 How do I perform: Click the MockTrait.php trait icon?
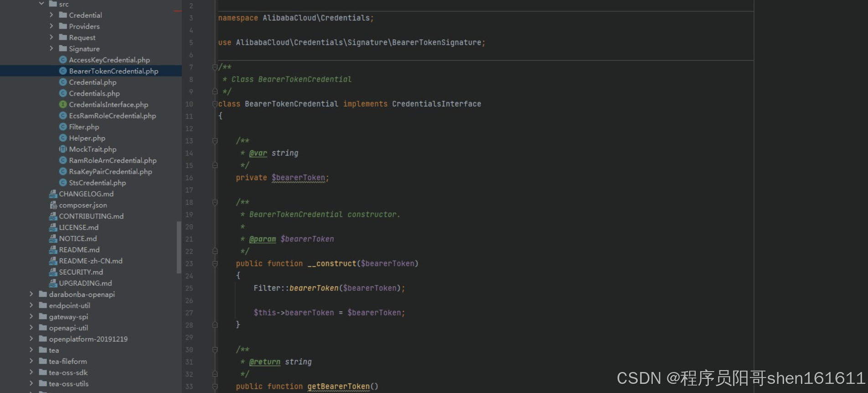click(x=63, y=149)
